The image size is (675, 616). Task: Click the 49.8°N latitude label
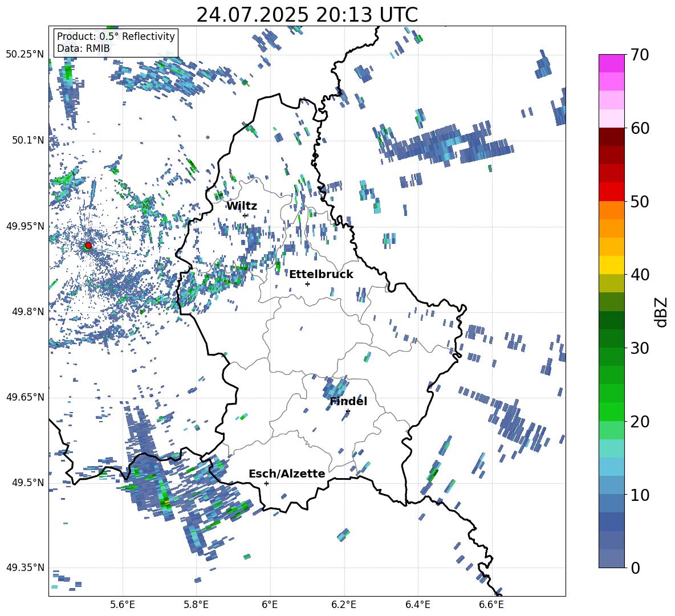point(27,312)
